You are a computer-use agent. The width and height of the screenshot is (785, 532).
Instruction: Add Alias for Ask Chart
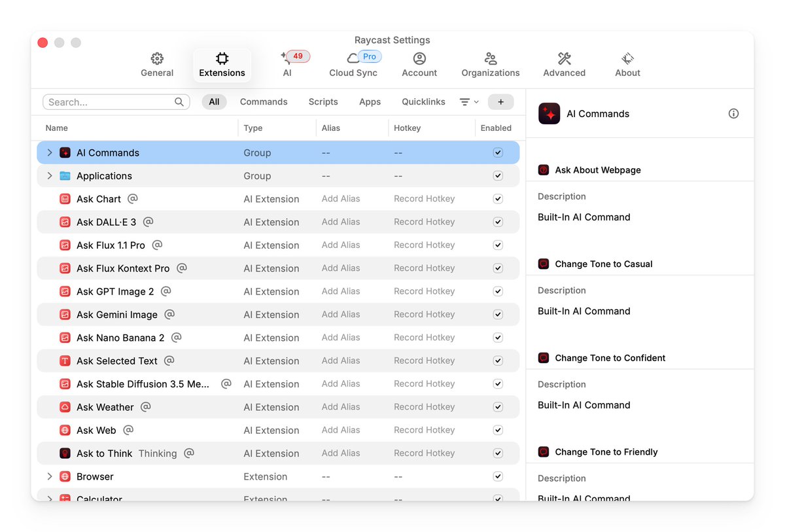tap(341, 199)
